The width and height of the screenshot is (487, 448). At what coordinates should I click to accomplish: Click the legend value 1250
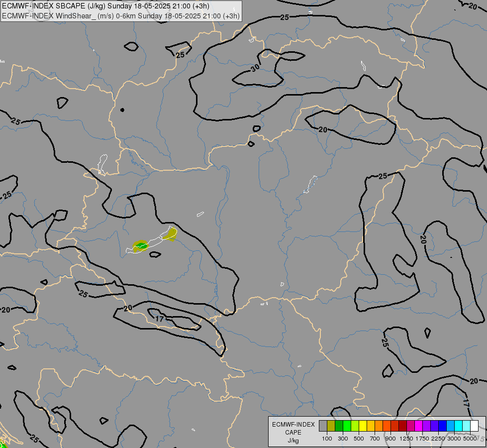406,439
